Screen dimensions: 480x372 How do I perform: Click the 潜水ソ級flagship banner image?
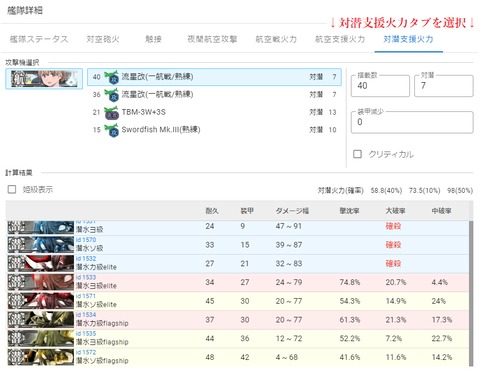tap(41, 357)
